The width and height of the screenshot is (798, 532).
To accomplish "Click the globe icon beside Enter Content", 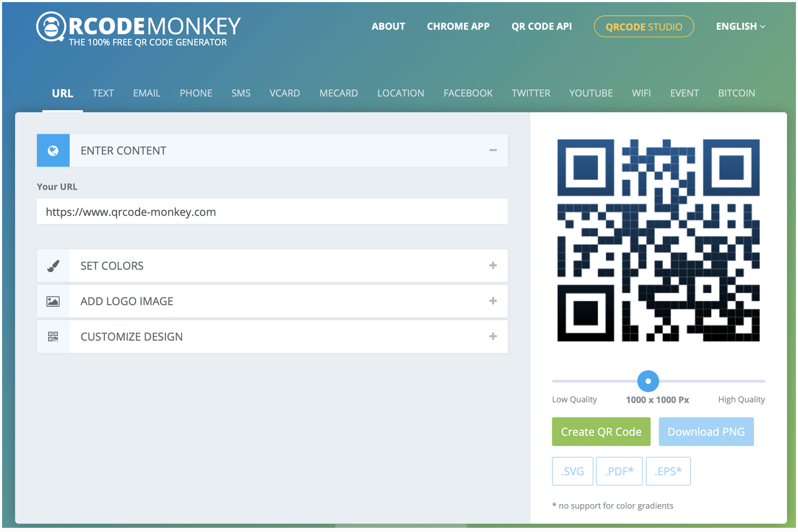I will [53, 150].
